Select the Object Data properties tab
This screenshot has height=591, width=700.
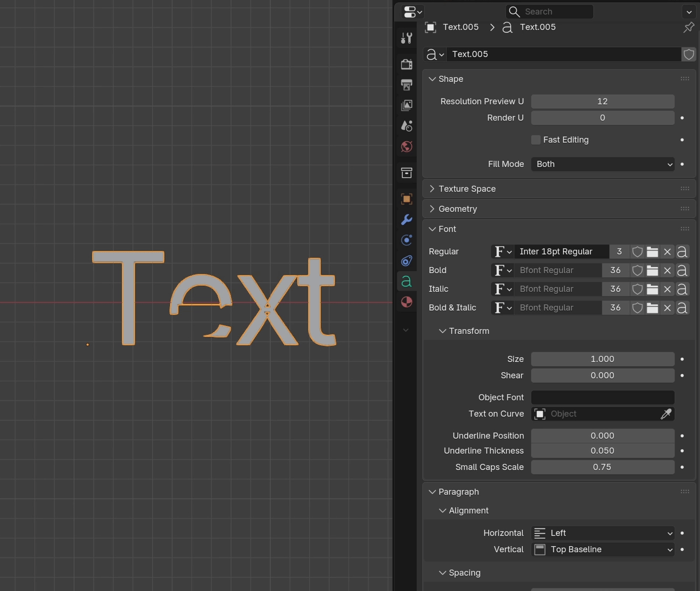(x=406, y=281)
